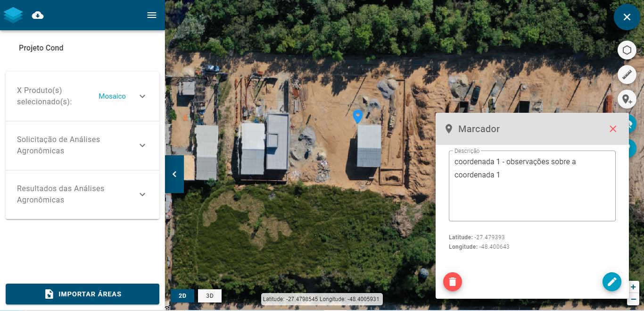Click the IMPORTAR ÁREAS button
The height and width of the screenshot is (311, 644).
pos(83,294)
